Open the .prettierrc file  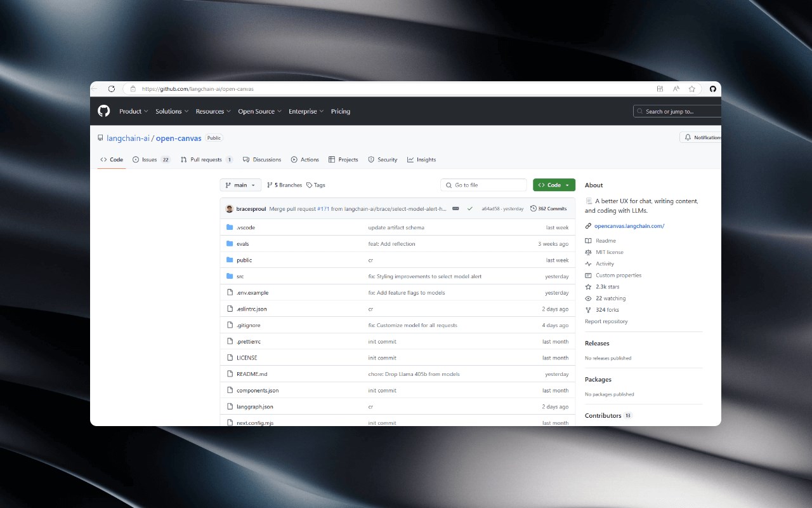[249, 342]
